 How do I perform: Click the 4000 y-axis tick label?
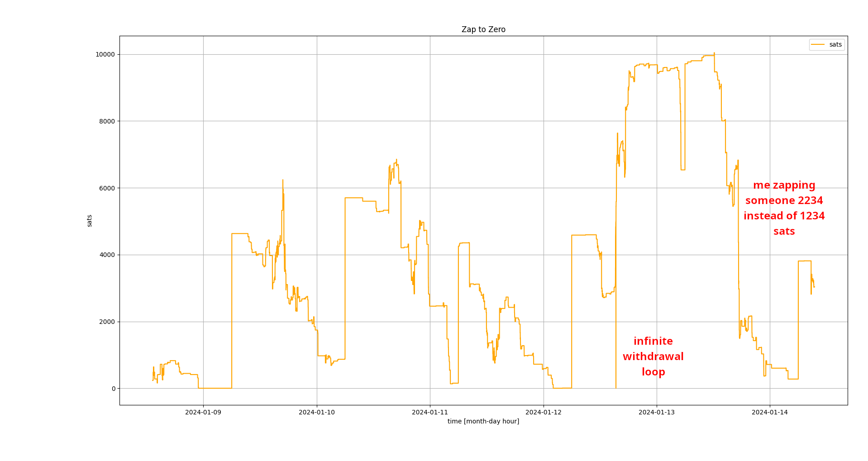click(x=106, y=255)
